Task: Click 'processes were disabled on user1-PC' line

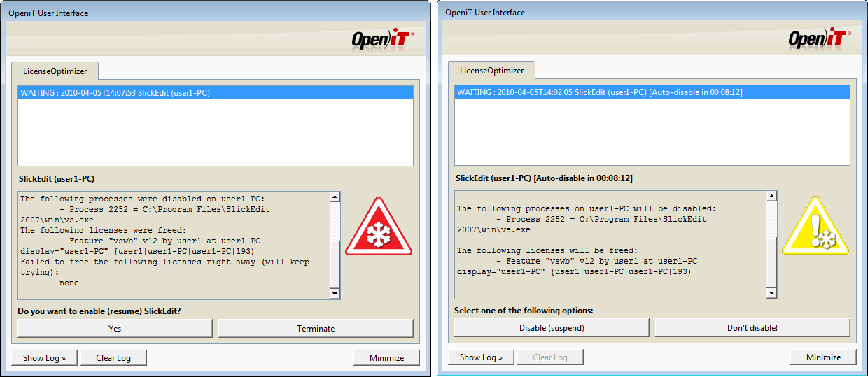Action: click(x=141, y=199)
